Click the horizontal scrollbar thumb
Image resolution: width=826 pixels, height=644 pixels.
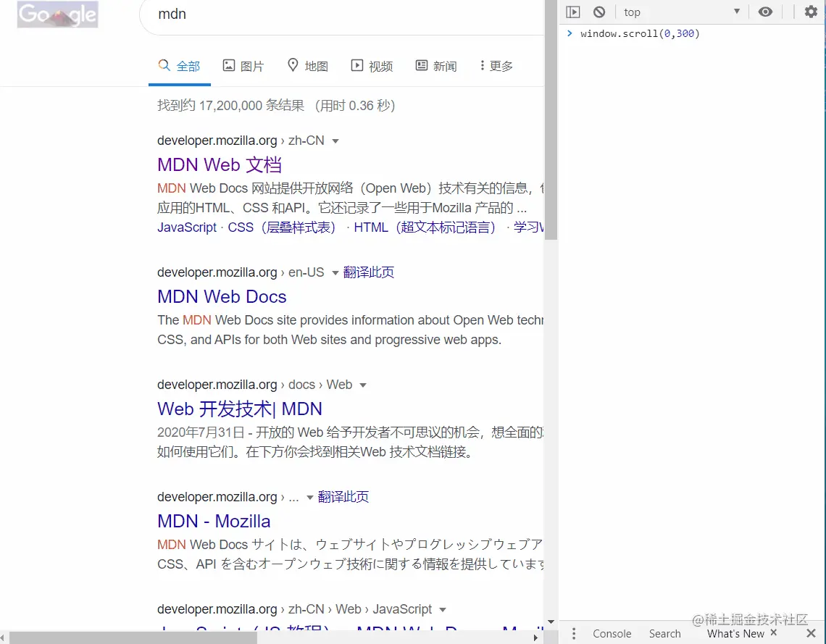[133, 637]
